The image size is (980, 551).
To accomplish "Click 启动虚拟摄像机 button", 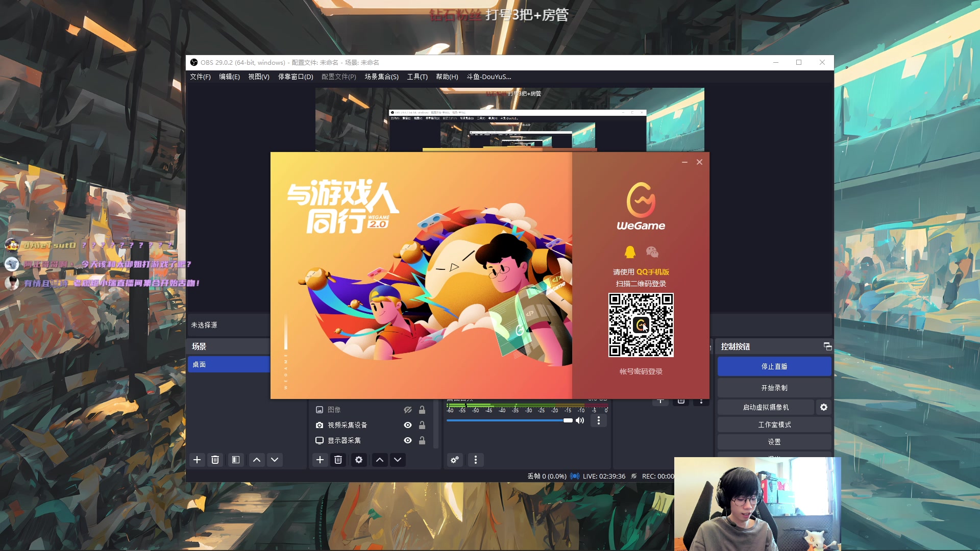I will click(x=766, y=407).
